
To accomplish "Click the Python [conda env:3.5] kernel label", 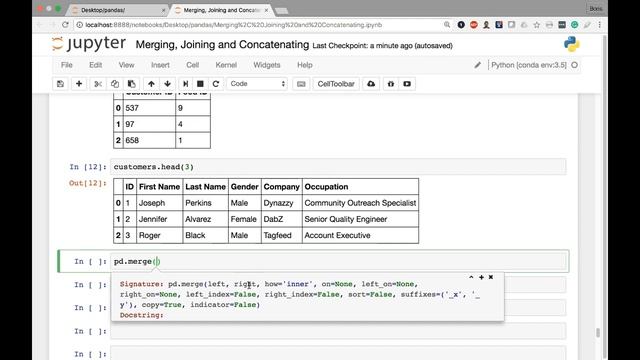I will [x=529, y=65].
